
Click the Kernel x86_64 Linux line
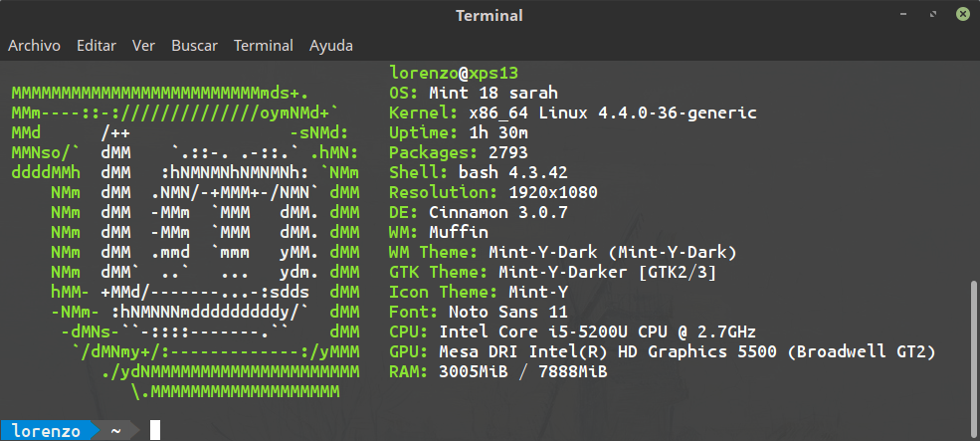tap(572, 113)
